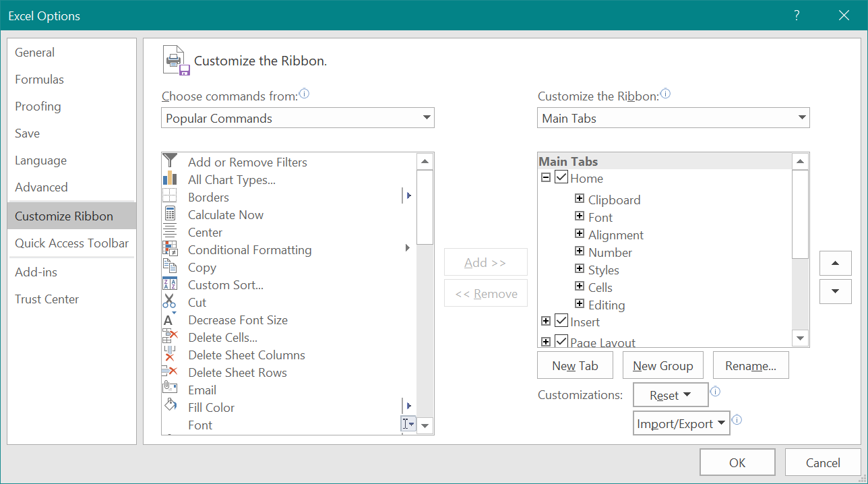Expand the Clipboard group
The width and height of the screenshot is (868, 484).
click(x=580, y=200)
